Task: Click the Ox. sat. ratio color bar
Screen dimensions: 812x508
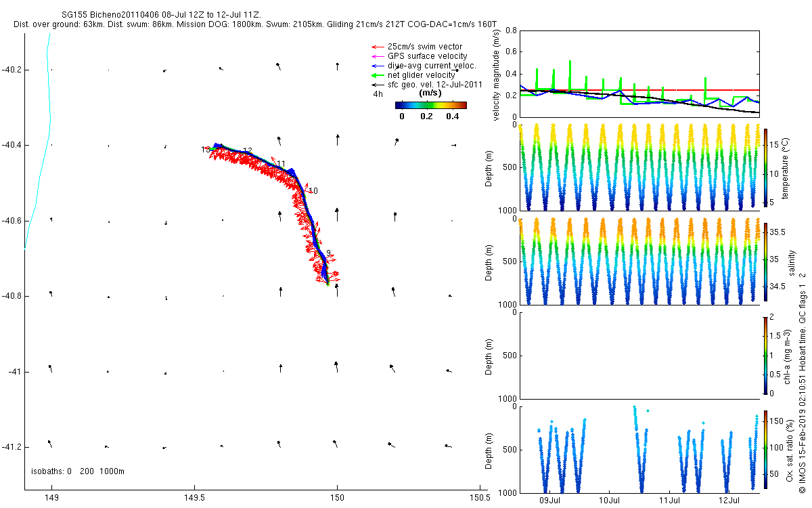Action: [765, 449]
